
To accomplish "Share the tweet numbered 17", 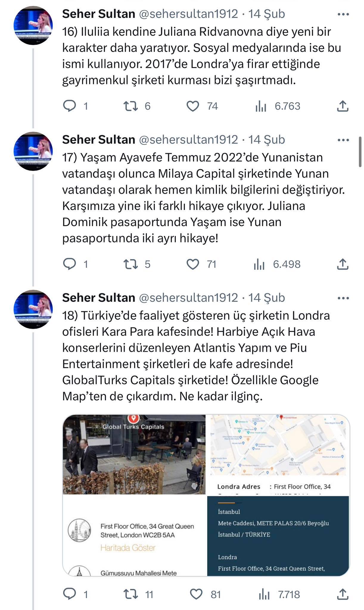I will pos(343,264).
